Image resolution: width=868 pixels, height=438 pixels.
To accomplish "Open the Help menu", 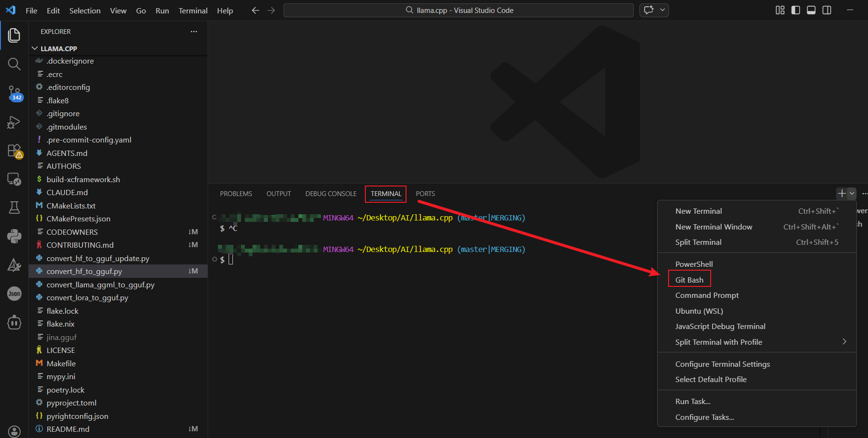I will pyautogui.click(x=225, y=11).
